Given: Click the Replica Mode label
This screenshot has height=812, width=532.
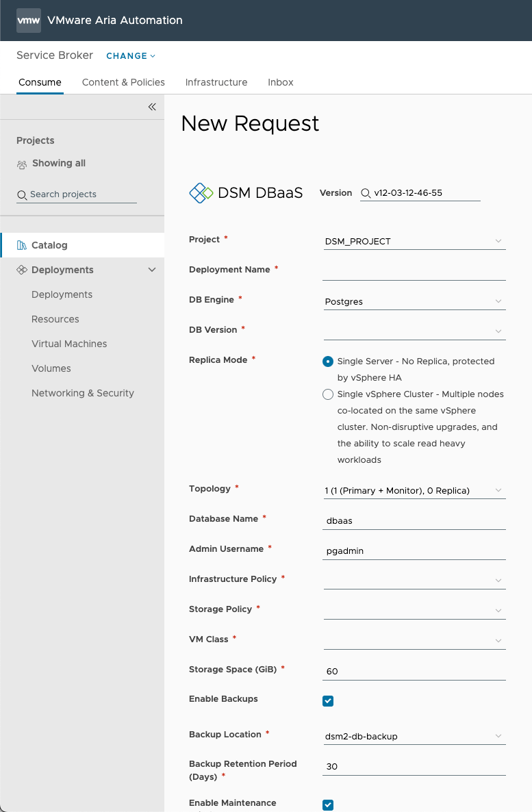Looking at the screenshot, I should pyautogui.click(x=218, y=360).
